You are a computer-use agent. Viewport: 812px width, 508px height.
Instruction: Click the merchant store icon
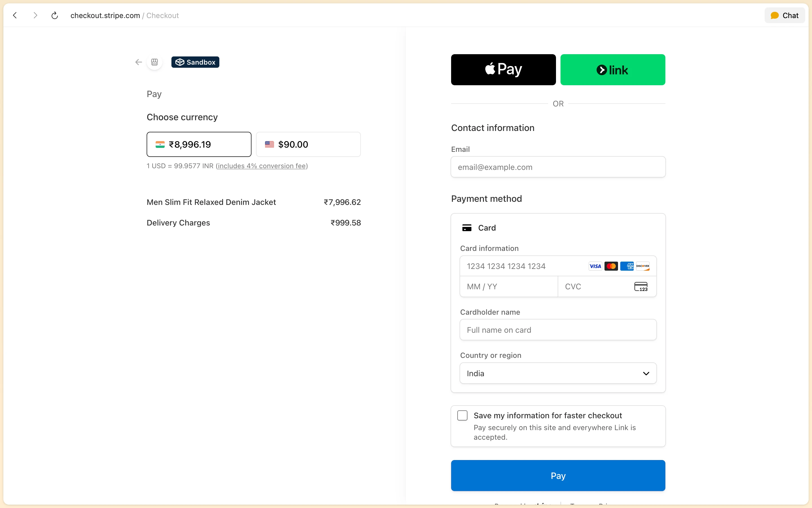coord(154,62)
